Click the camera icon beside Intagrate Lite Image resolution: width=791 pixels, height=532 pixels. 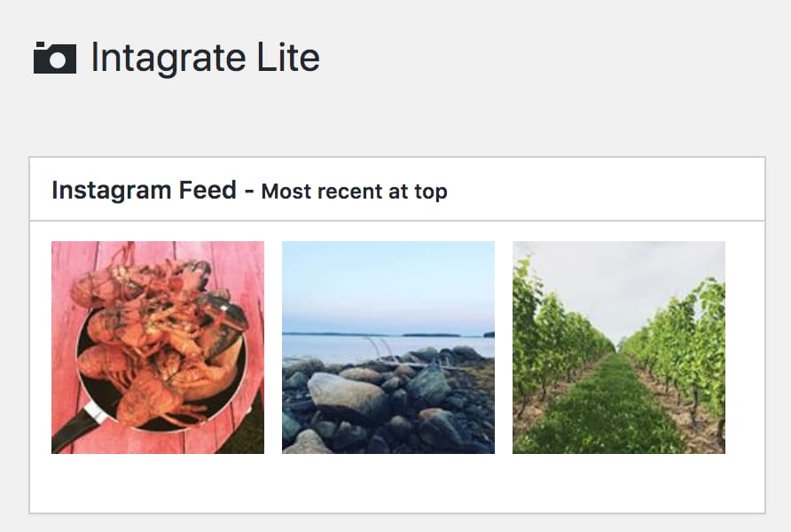pyautogui.click(x=55, y=58)
